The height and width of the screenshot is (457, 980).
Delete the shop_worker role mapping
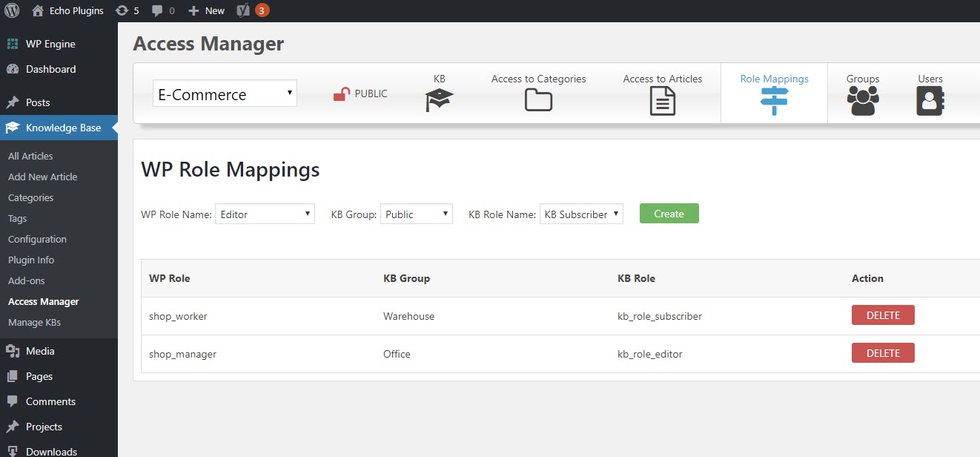[883, 315]
